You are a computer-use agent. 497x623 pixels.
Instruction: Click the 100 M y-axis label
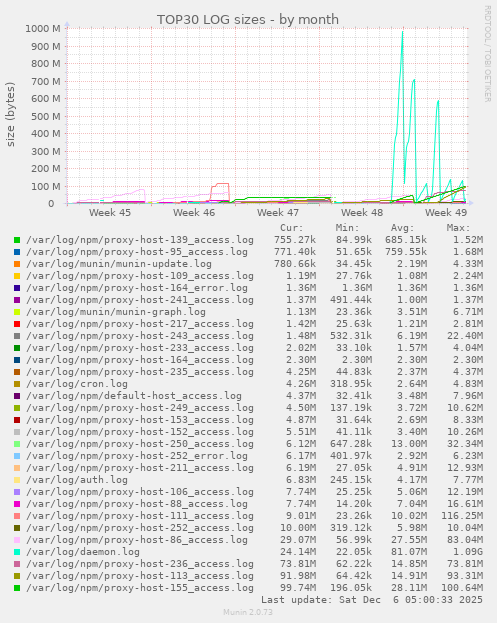point(46,186)
